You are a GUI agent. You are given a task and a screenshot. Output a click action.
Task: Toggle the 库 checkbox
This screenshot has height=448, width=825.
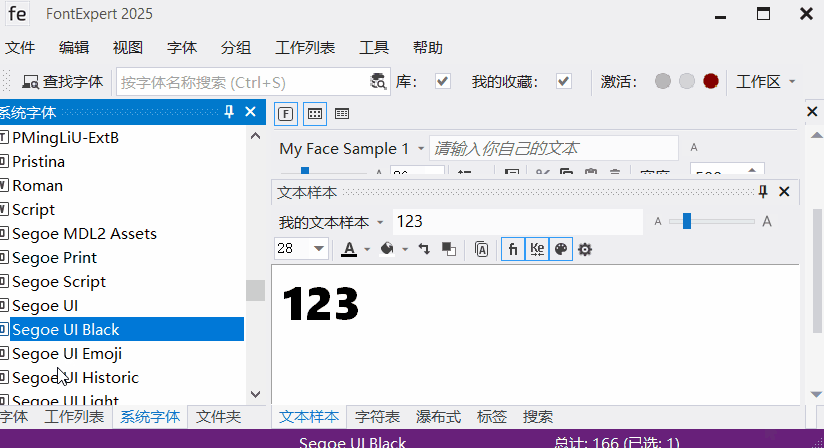(442, 82)
